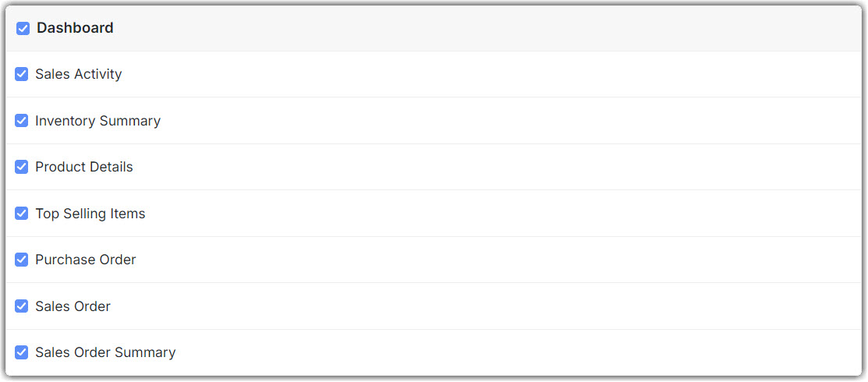Image resolution: width=868 pixels, height=382 pixels.
Task: Uncheck the Dashboard checkbox
Action: (x=23, y=28)
